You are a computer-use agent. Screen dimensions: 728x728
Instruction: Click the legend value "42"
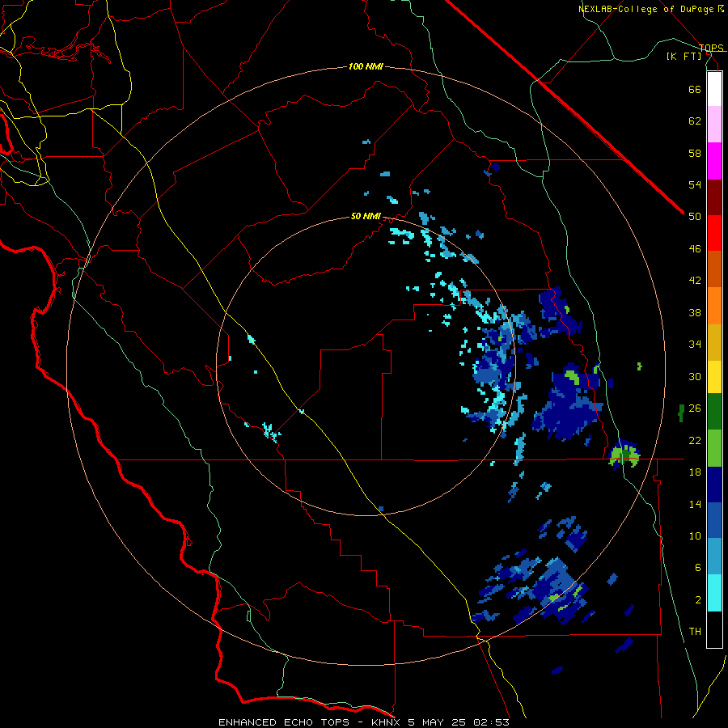pos(695,281)
